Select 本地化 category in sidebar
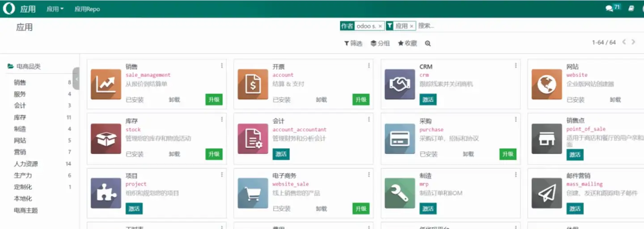The image size is (644, 229). (x=23, y=199)
